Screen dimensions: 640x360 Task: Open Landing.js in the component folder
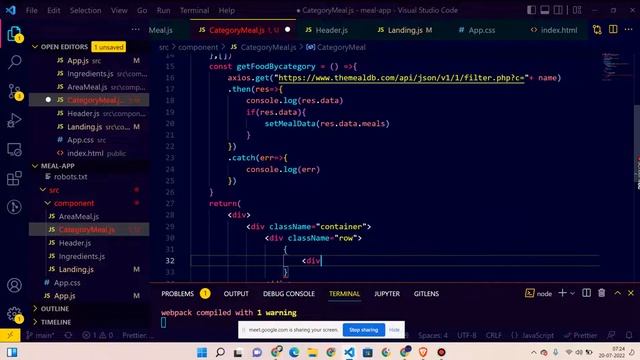76,269
